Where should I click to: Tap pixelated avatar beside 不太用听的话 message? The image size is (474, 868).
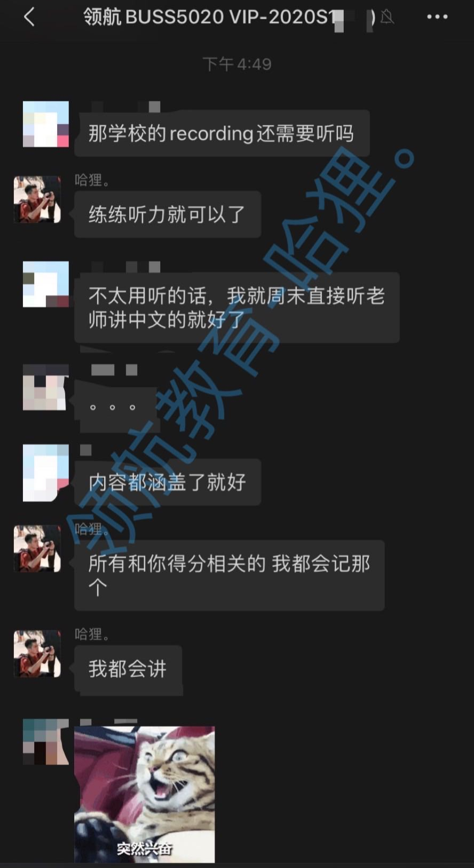(46, 284)
